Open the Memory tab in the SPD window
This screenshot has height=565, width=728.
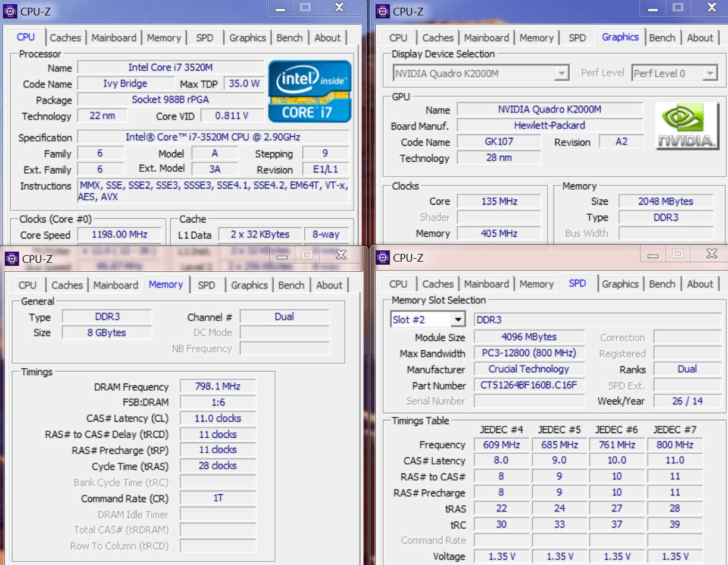tap(536, 284)
